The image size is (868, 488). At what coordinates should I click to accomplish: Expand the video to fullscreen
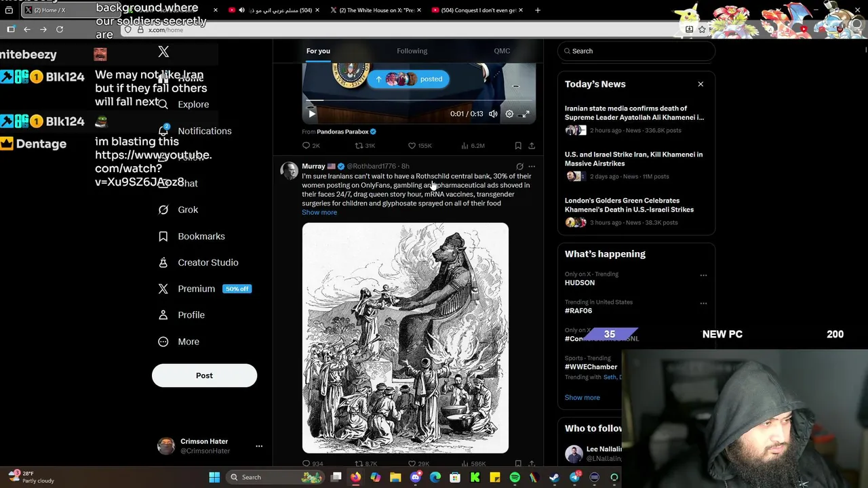click(x=526, y=114)
